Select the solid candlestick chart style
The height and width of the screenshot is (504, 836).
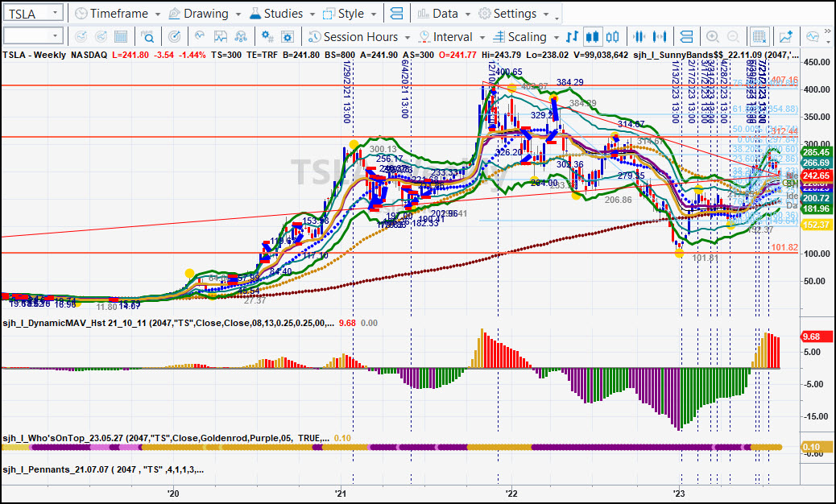click(592, 37)
